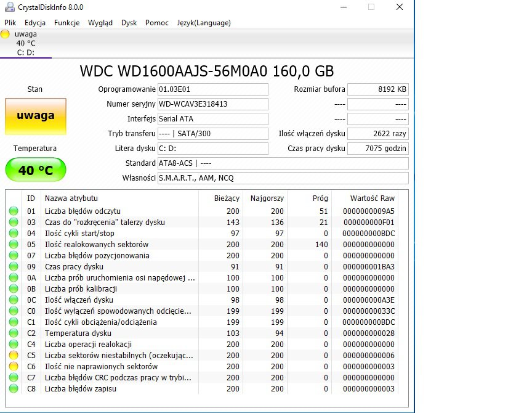
Task: Click the Czas pracy dysku field 7075 godzin
Action: 378,149
